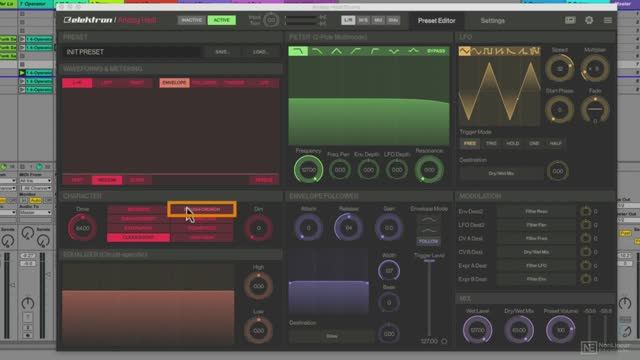Select ONE trigger mode

(x=534, y=144)
